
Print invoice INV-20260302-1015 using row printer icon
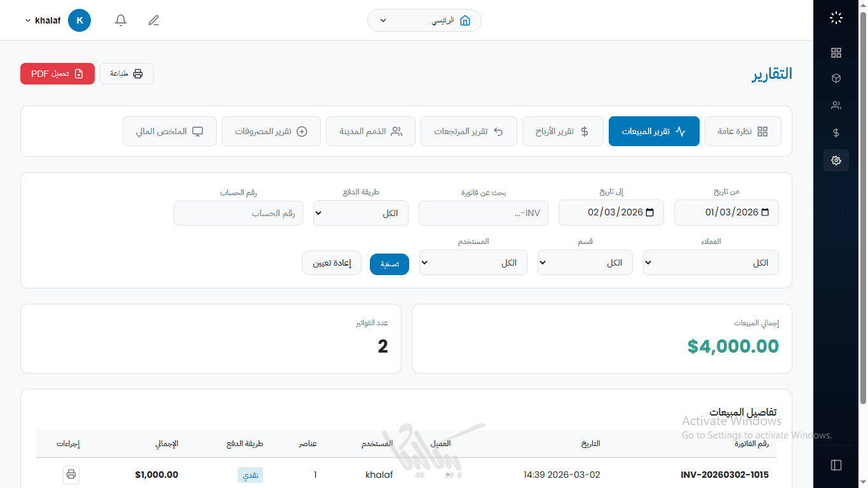click(71, 475)
